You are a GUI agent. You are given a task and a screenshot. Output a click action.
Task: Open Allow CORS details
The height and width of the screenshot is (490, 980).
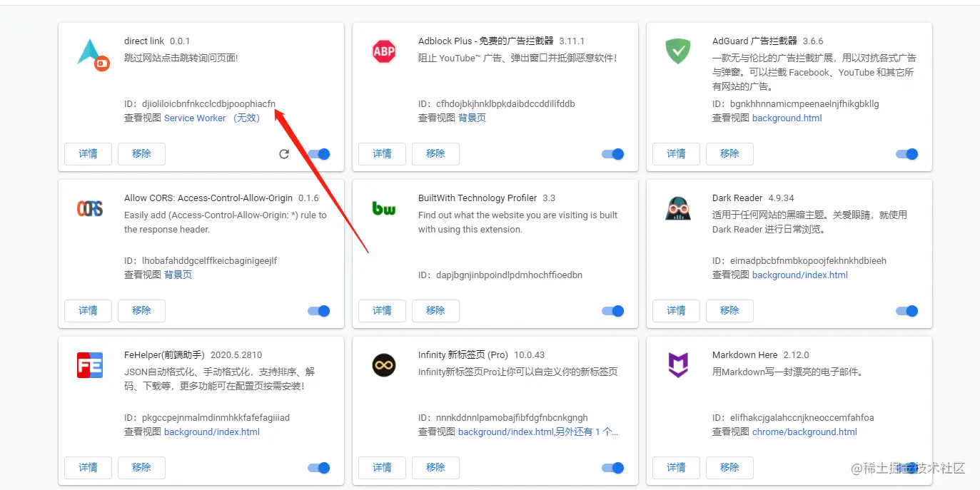point(88,311)
